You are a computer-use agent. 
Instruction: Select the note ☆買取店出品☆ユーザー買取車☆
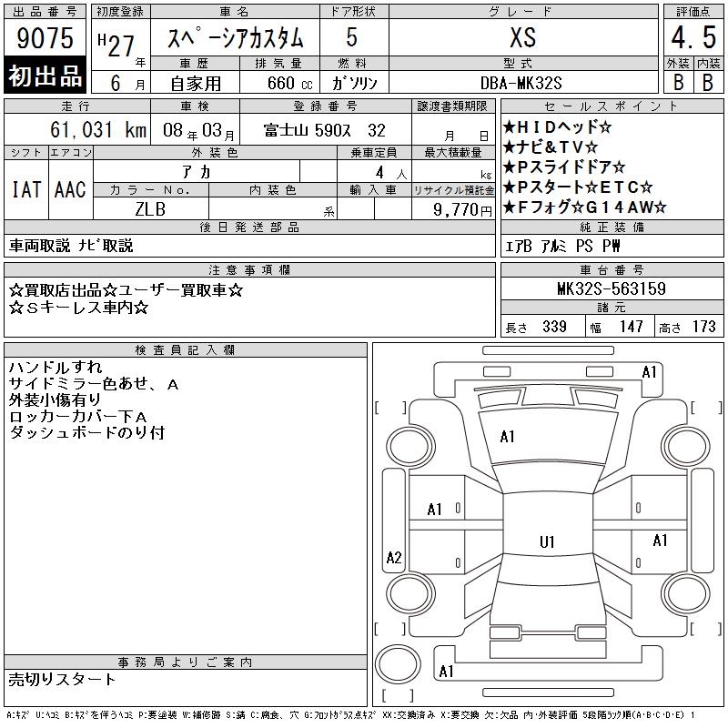(x=126, y=290)
